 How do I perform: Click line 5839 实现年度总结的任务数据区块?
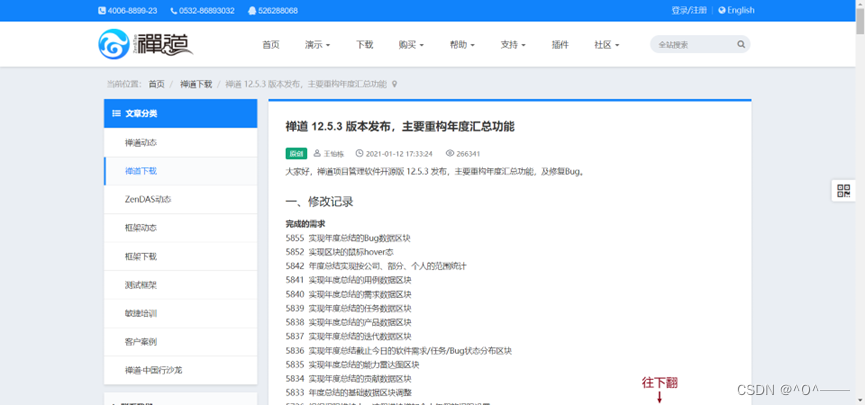[x=348, y=308]
